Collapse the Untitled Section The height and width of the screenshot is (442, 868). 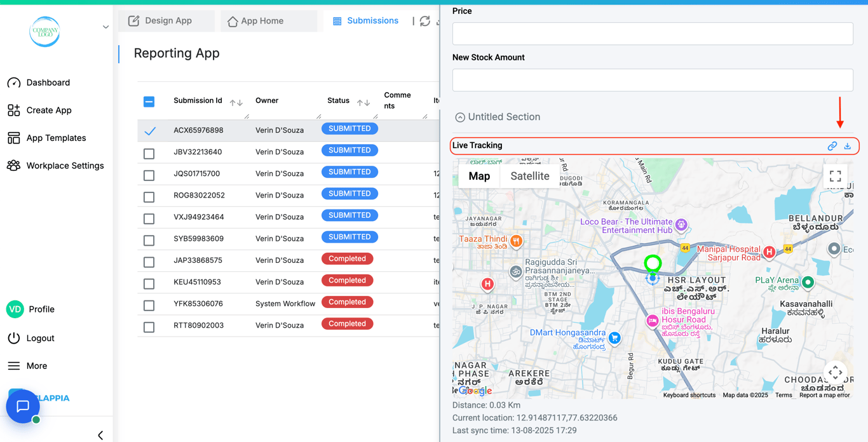coord(460,117)
